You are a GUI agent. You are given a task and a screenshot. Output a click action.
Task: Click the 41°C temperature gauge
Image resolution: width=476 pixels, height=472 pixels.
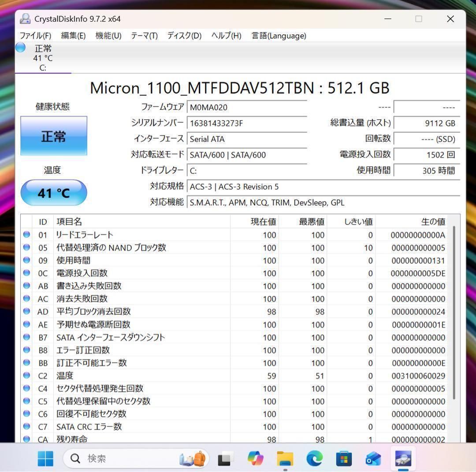(x=53, y=192)
